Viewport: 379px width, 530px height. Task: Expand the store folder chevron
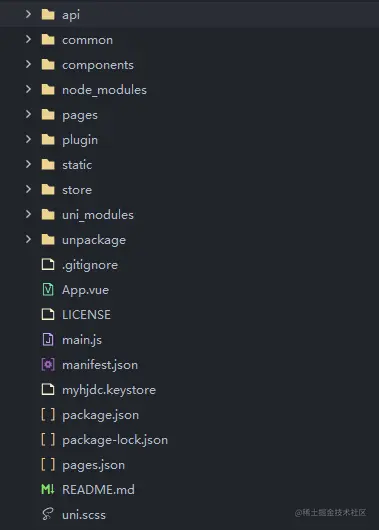click(28, 189)
